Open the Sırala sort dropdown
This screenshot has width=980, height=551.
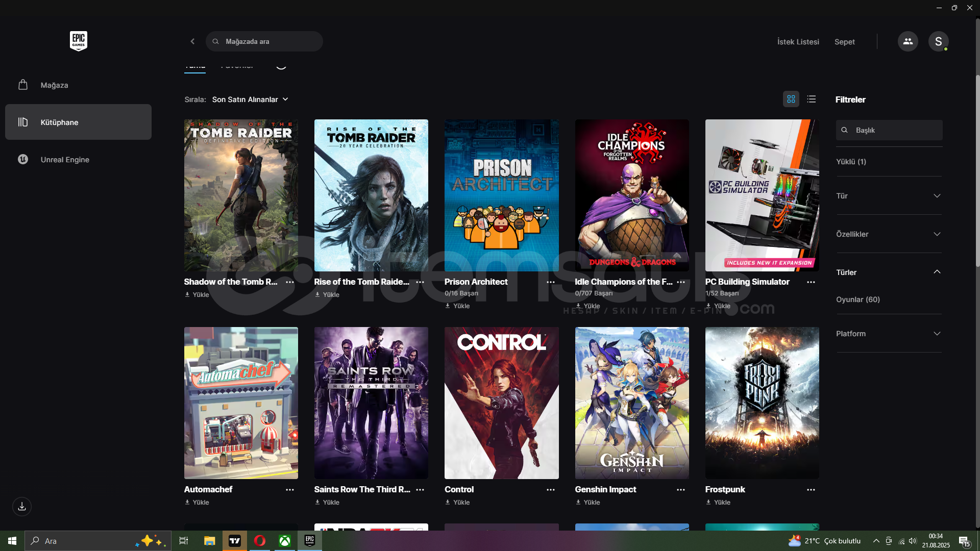(x=250, y=99)
